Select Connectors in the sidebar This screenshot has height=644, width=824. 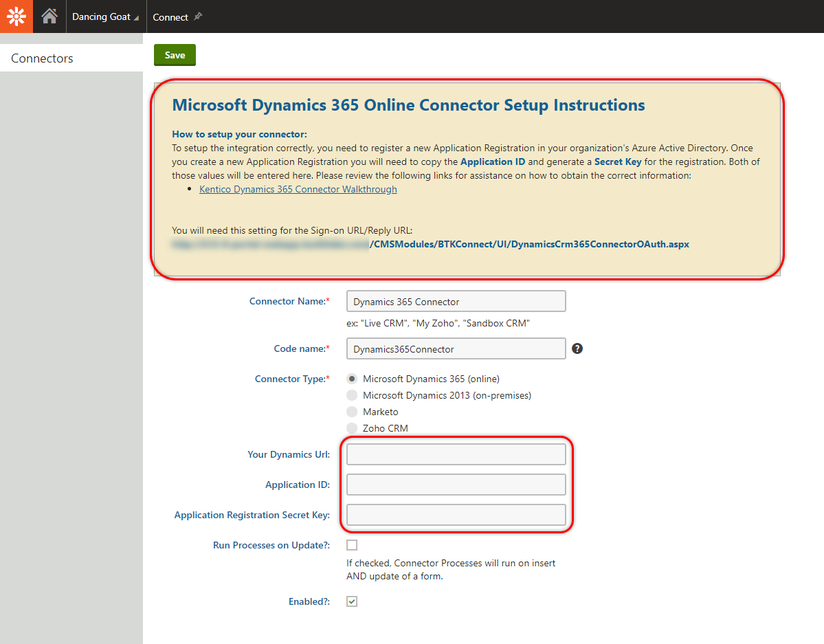click(71, 58)
